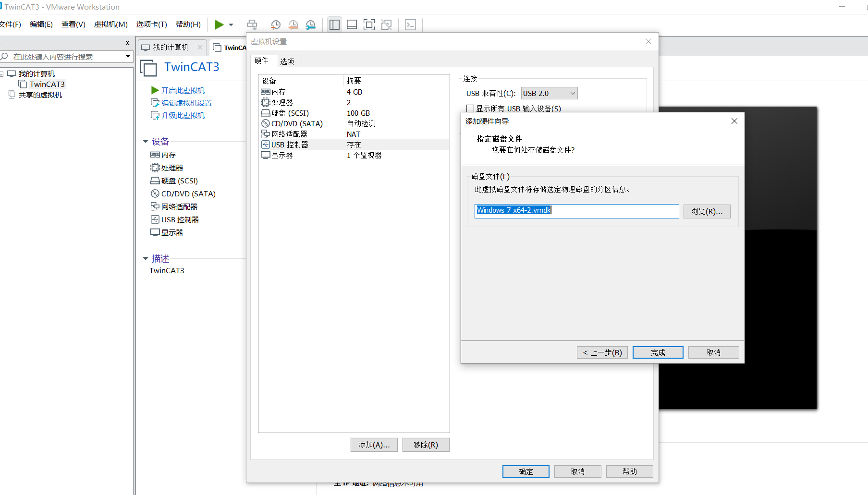This screenshot has height=495, width=868.
Task: Click the 处理器 icon in the summary devices
Action: coord(155,168)
